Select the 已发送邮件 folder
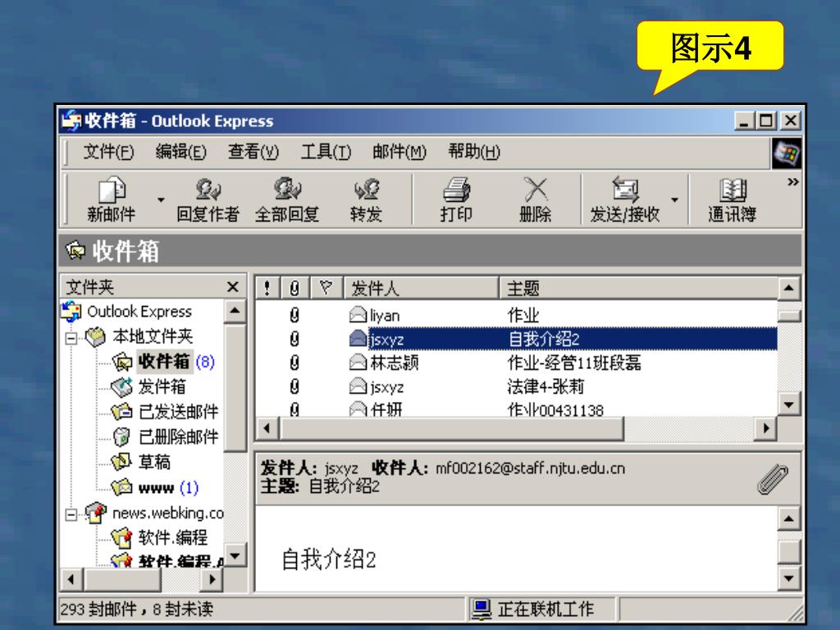This screenshot has height=630, width=840. pyautogui.click(x=178, y=412)
